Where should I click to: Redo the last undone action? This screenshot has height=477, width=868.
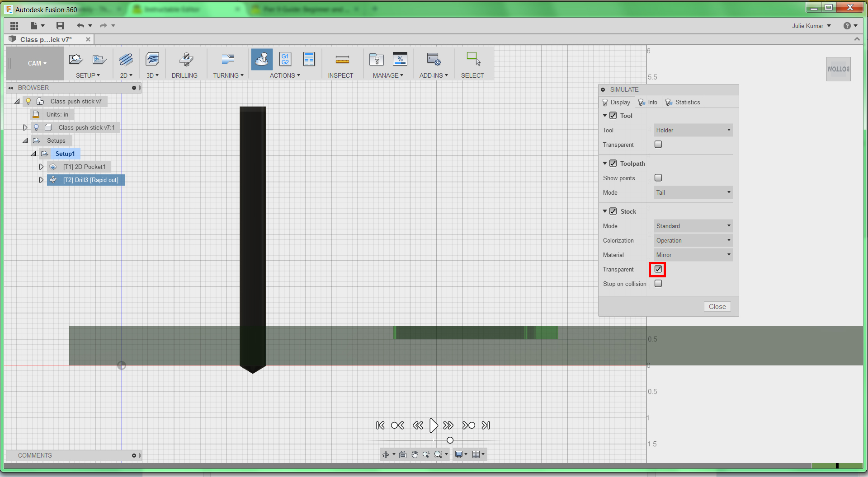tap(104, 26)
